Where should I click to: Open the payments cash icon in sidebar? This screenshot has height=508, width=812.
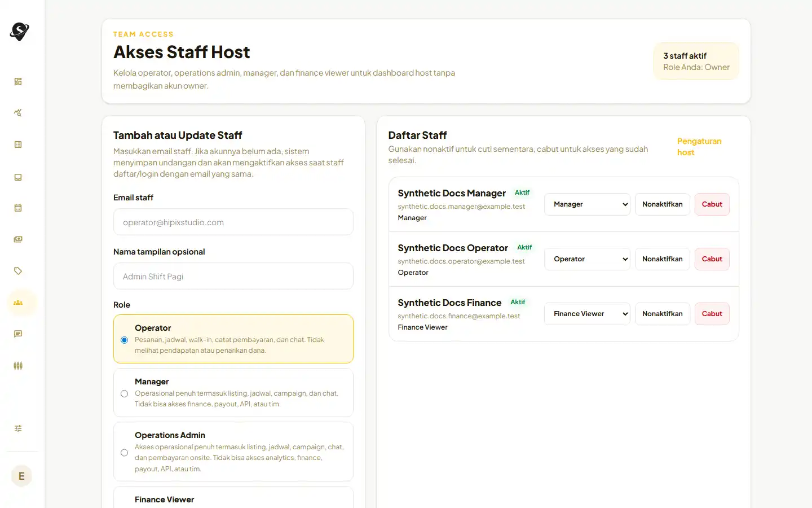(x=18, y=239)
